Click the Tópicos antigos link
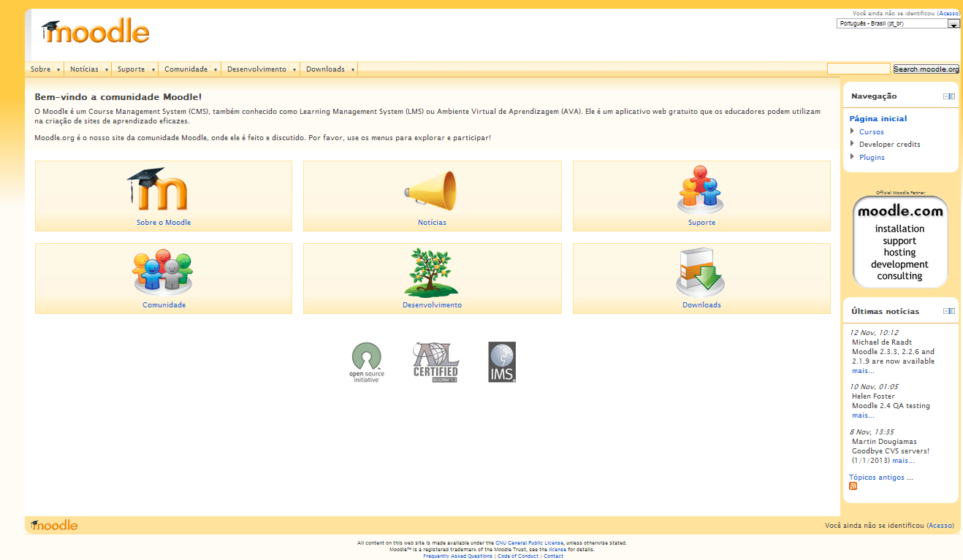 [x=880, y=477]
